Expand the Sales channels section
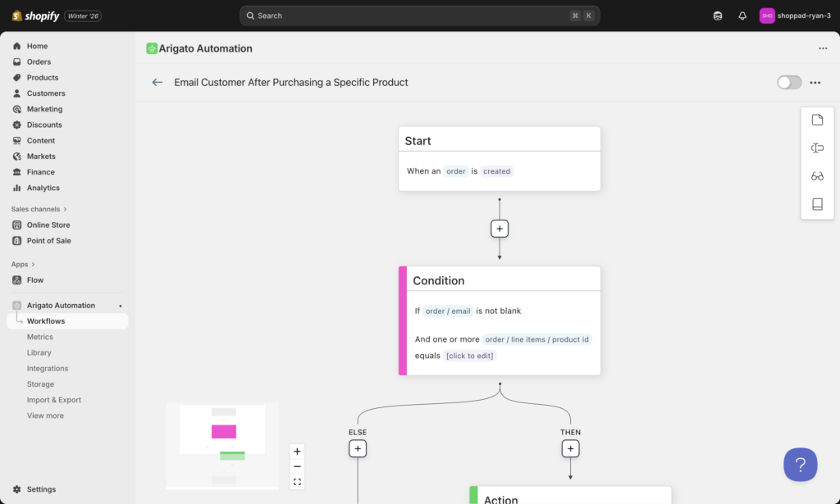Viewport: 840px width, 504px height. [34, 208]
